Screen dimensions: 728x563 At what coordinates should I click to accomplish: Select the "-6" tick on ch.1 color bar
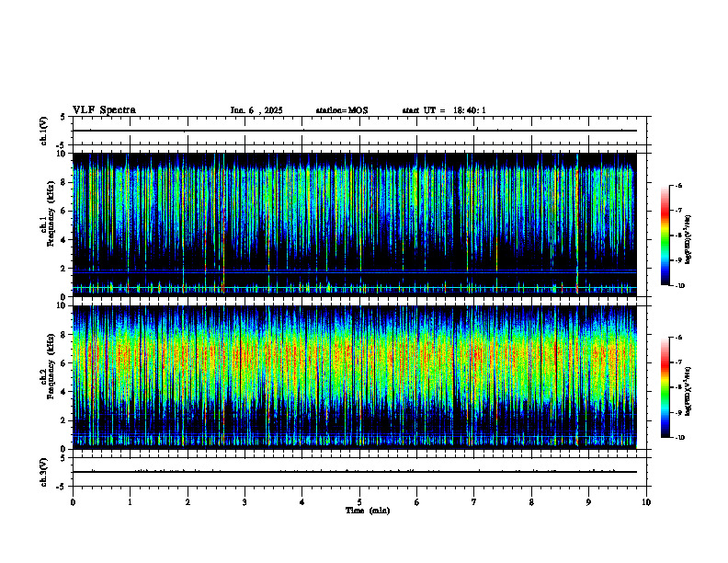(678, 185)
